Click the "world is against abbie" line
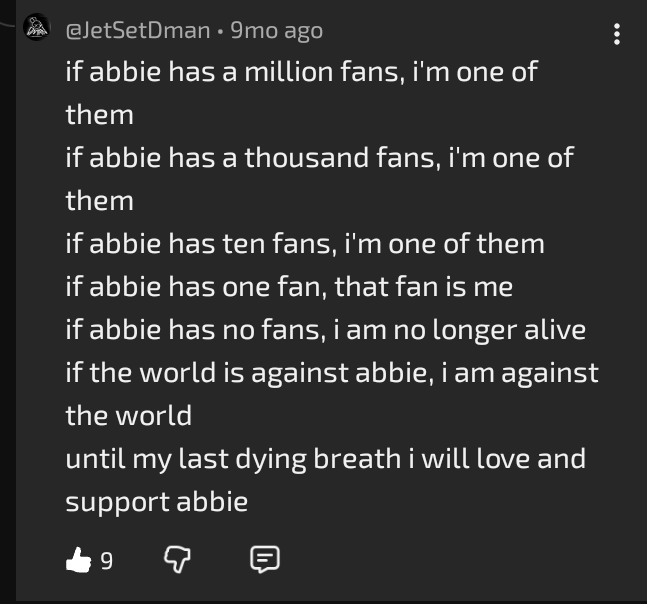 click(331, 373)
